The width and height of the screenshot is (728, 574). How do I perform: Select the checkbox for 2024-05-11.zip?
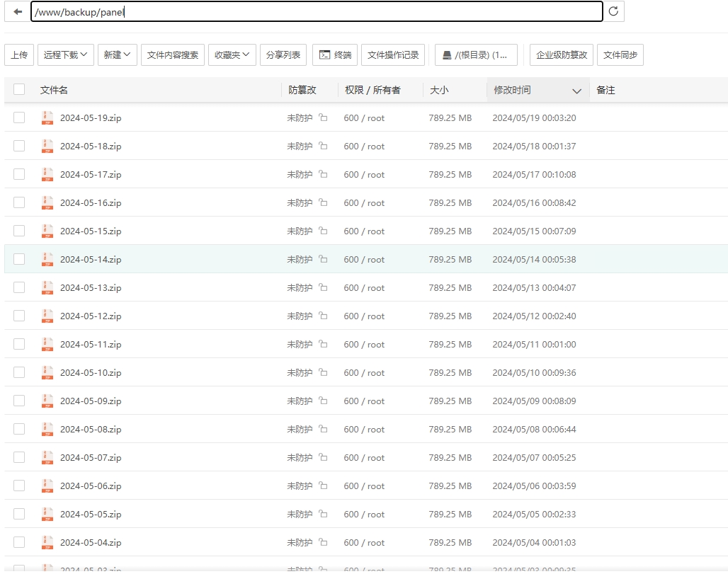19,344
